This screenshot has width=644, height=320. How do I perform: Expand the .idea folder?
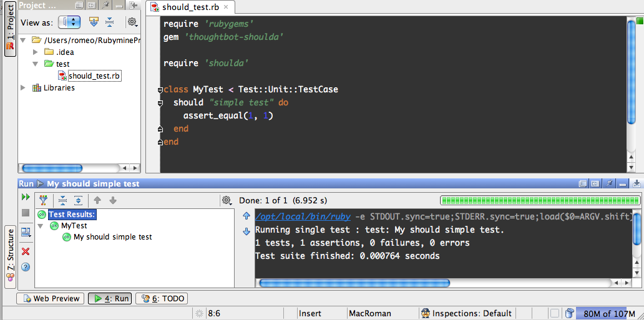36,52
